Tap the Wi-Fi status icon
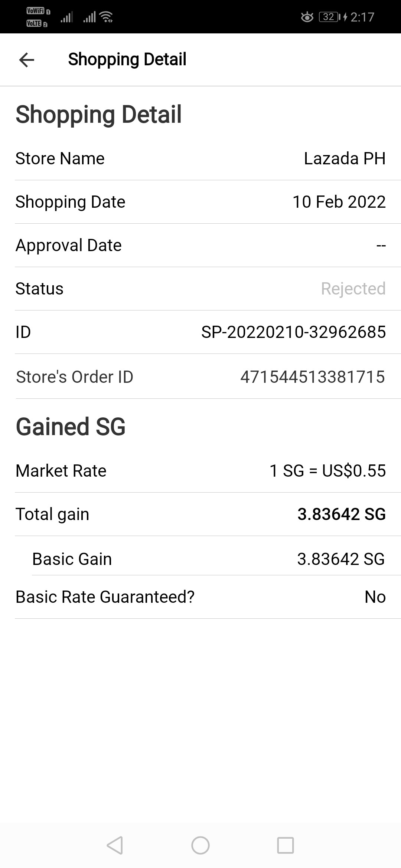401x868 pixels. tap(106, 17)
